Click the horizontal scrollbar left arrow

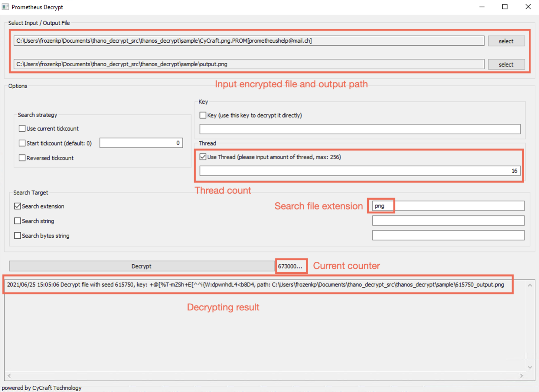[9, 376]
